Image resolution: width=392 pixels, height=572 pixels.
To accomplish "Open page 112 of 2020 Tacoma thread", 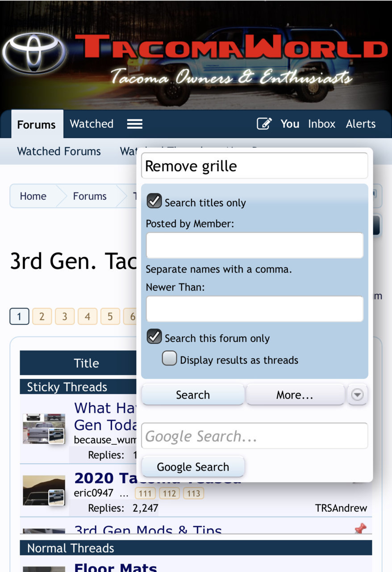I will 169,493.
